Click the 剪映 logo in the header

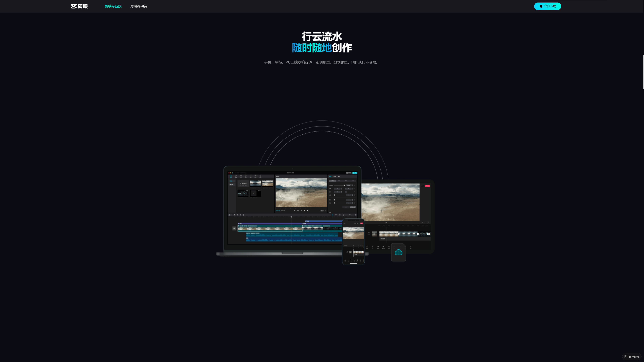pos(79,6)
